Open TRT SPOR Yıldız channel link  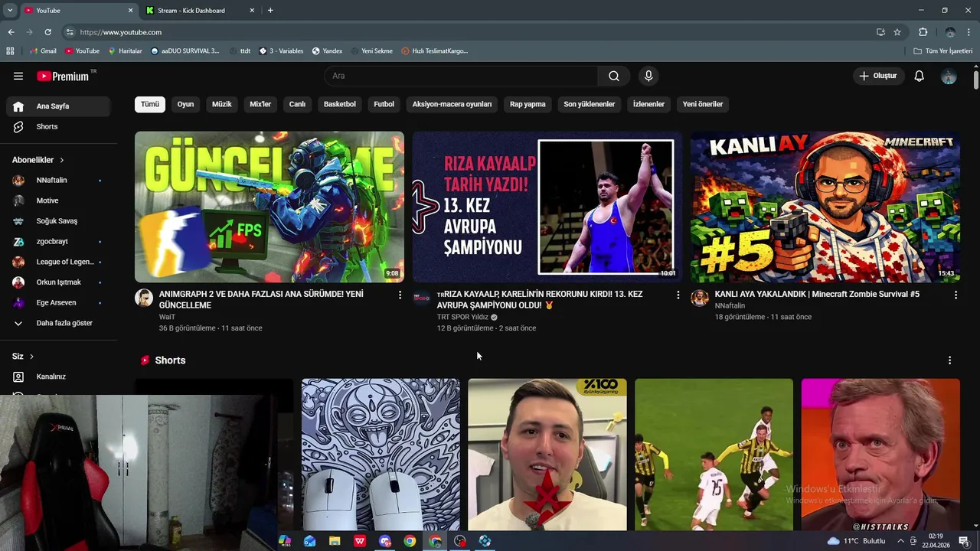pyautogui.click(x=462, y=317)
